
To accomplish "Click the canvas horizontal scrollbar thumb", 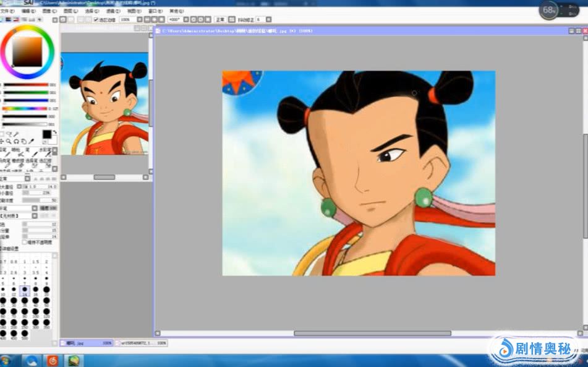I will 372,333.
